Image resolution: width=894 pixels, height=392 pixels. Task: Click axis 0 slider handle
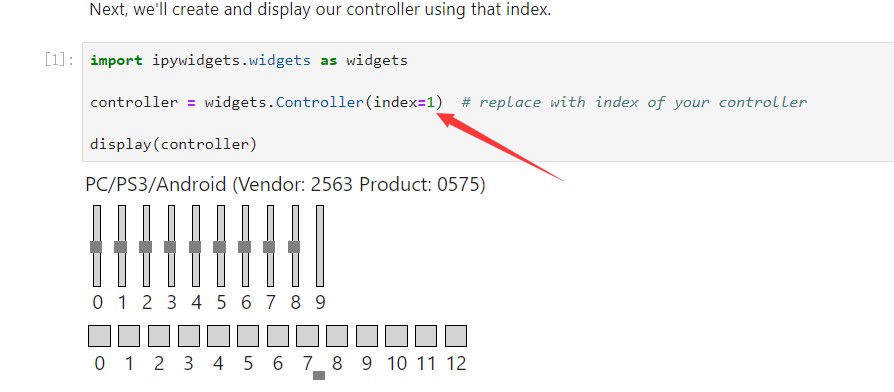tap(96, 247)
